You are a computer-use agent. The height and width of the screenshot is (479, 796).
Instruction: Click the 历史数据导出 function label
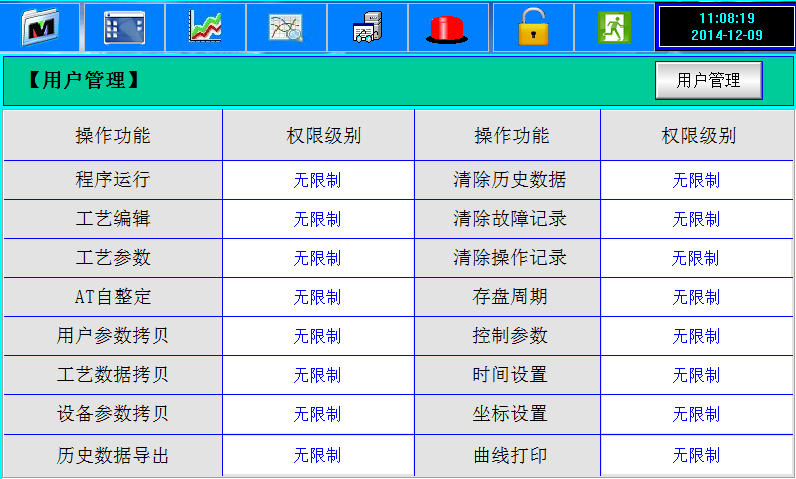(x=113, y=455)
